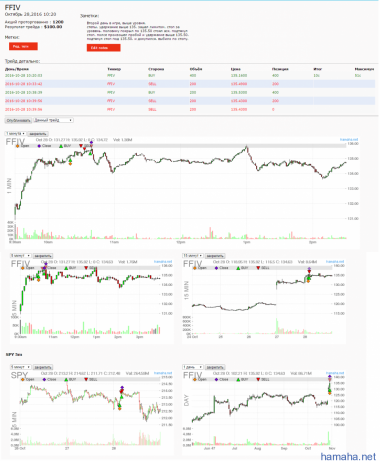Viewport: 380px width, 461px height.
Task: Select the 2016-10-28 10:38:39 trade row
Action: pos(190,92)
